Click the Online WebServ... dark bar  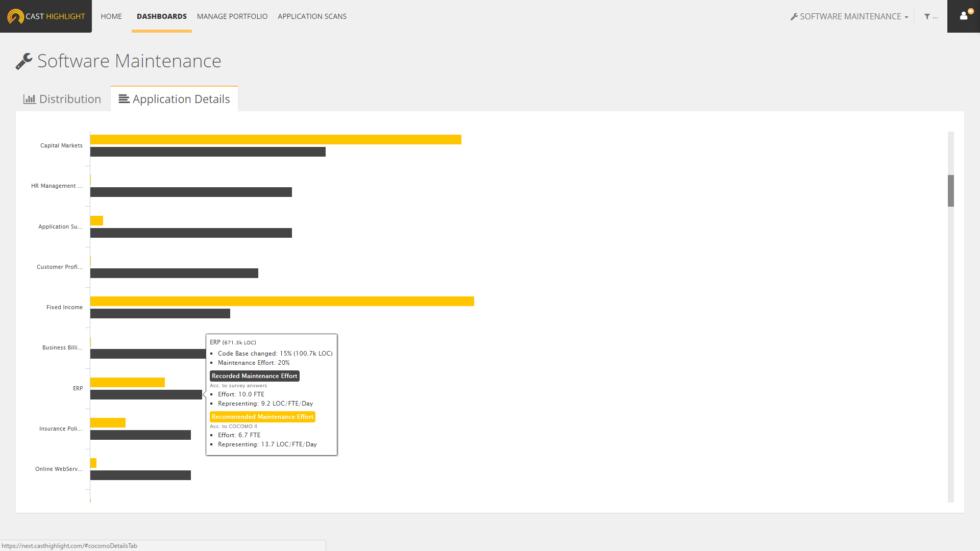(140, 475)
